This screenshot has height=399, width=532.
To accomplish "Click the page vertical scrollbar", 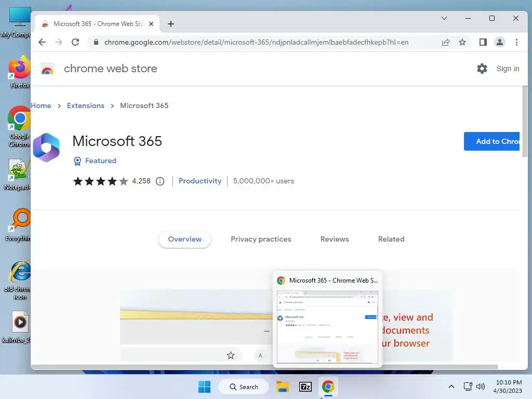I will click(525, 122).
